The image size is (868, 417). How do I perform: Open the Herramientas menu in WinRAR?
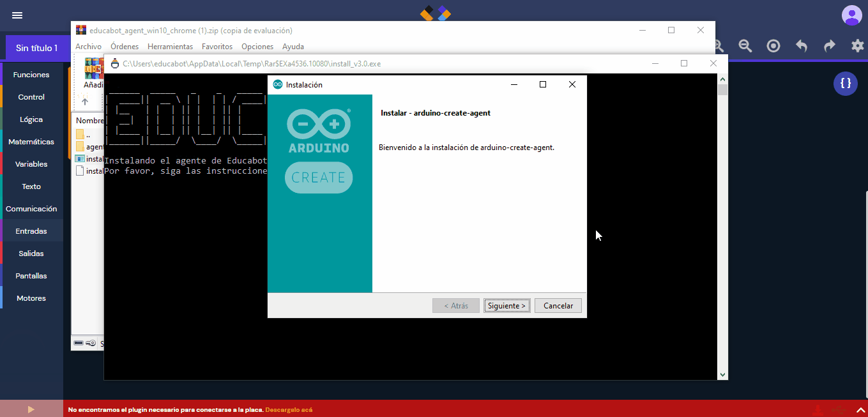(x=170, y=47)
